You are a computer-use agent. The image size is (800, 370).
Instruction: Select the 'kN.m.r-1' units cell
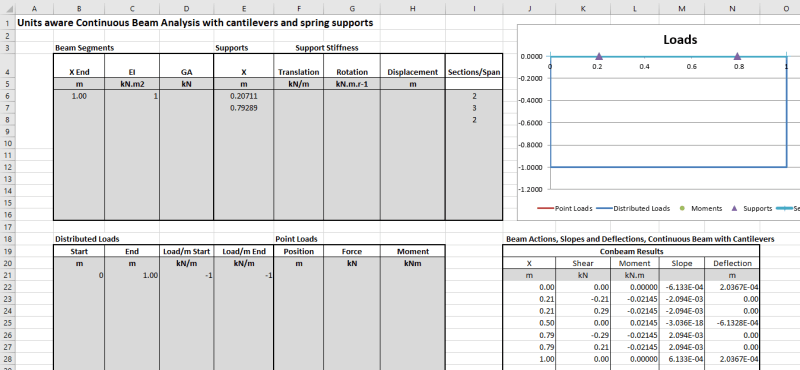352,84
